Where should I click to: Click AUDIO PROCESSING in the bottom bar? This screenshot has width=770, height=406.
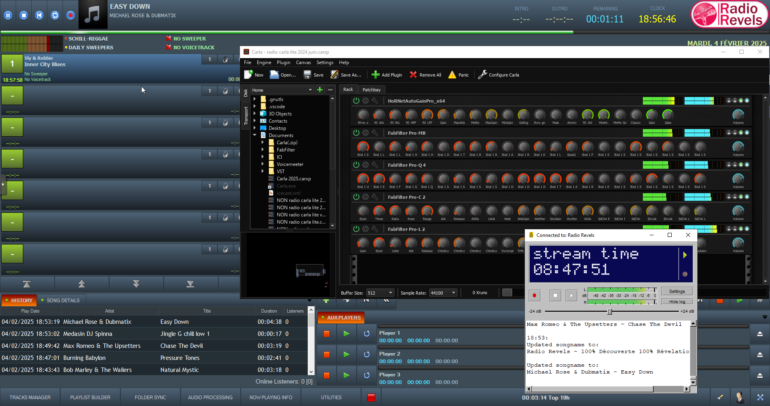[x=210, y=397]
